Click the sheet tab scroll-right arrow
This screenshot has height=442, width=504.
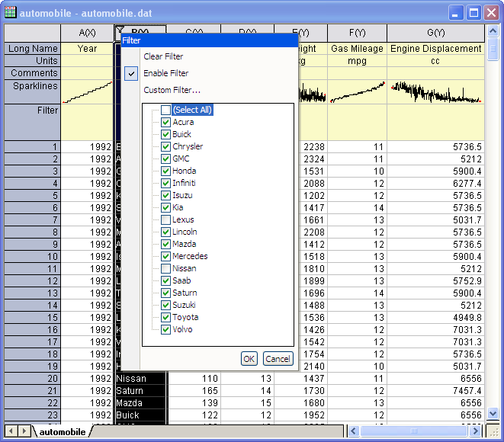pos(24,431)
